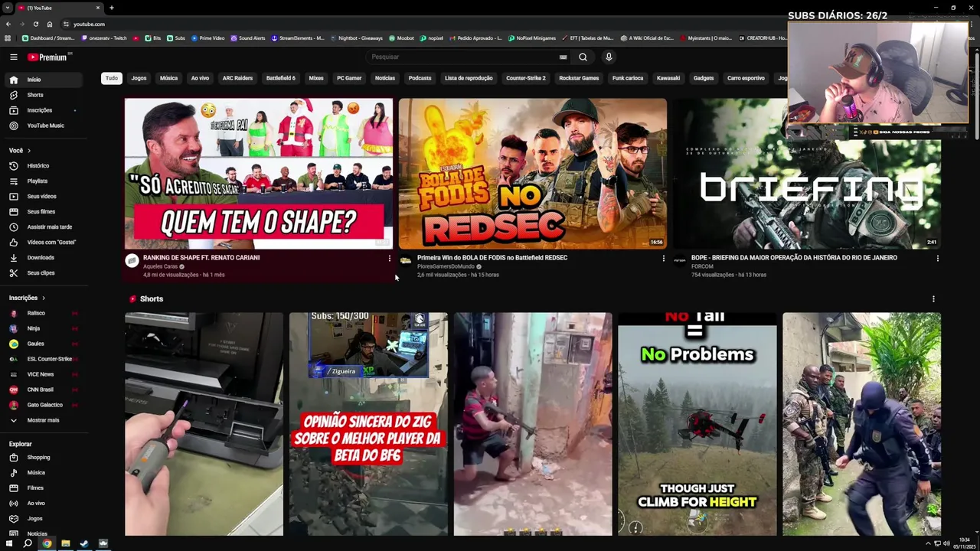
Task: Click the taskbar search icon
Action: tap(28, 543)
